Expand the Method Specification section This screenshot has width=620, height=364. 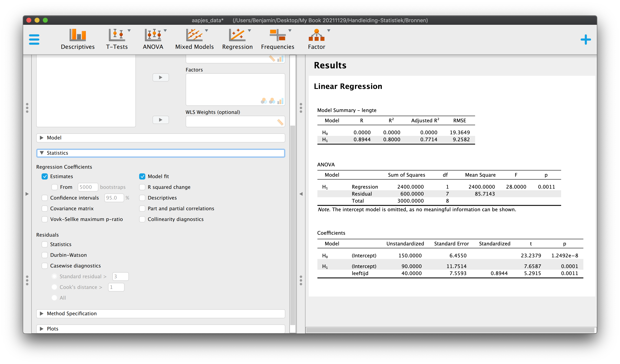[161, 314]
